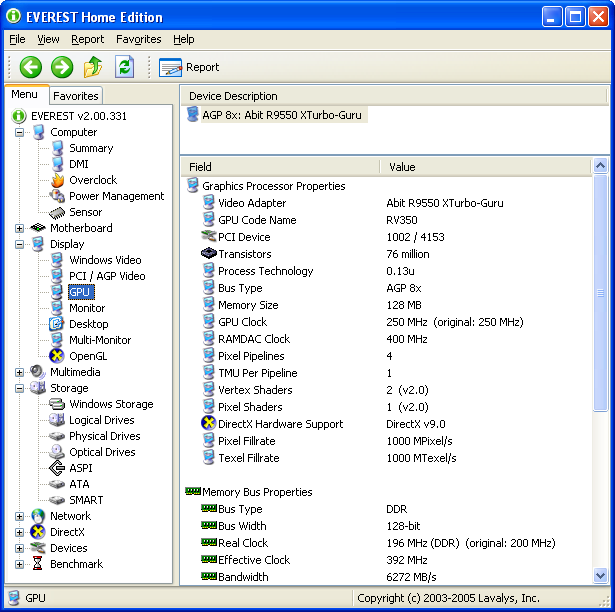
Task: Click the folder up-level toolbar icon
Action: [x=93, y=67]
